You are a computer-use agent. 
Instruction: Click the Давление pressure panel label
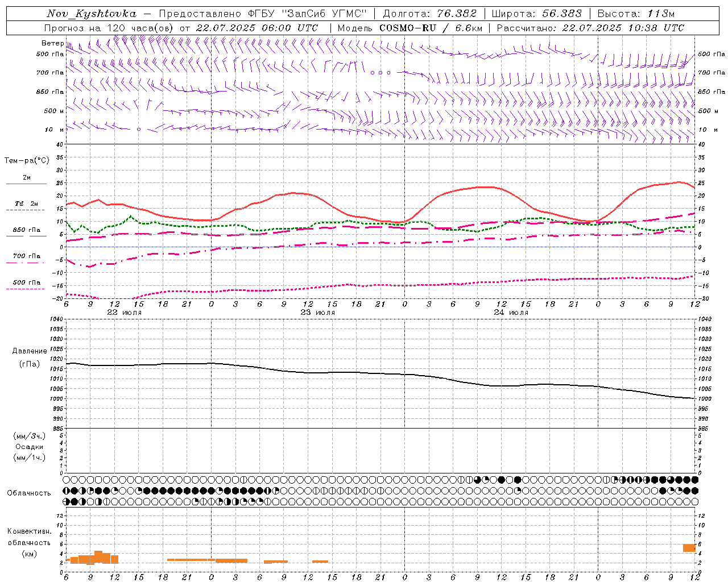coord(30,351)
